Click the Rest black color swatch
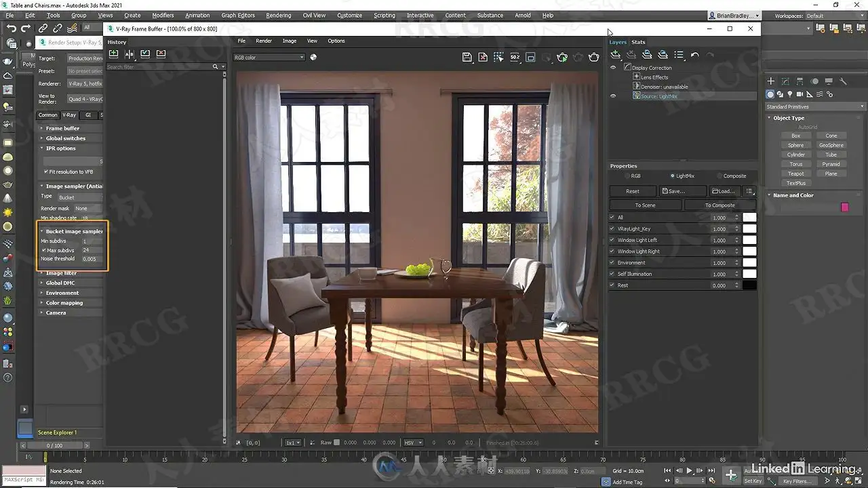 tap(749, 285)
